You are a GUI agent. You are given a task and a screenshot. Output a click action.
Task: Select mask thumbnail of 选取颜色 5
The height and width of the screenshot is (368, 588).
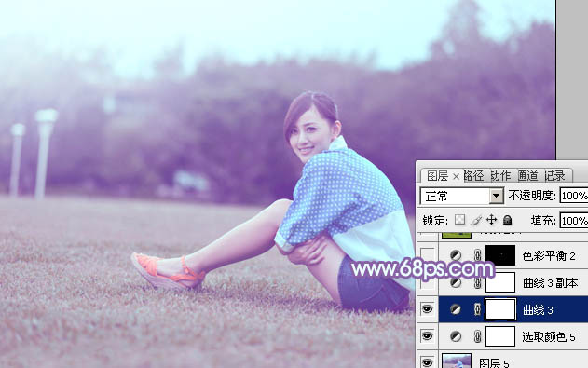tap(500, 336)
